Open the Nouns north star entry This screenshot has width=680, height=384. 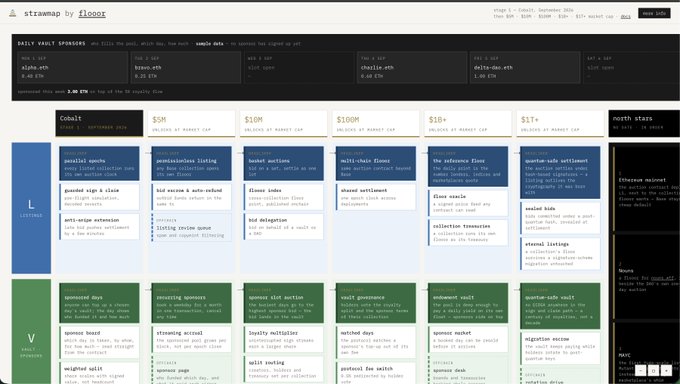click(x=646, y=278)
